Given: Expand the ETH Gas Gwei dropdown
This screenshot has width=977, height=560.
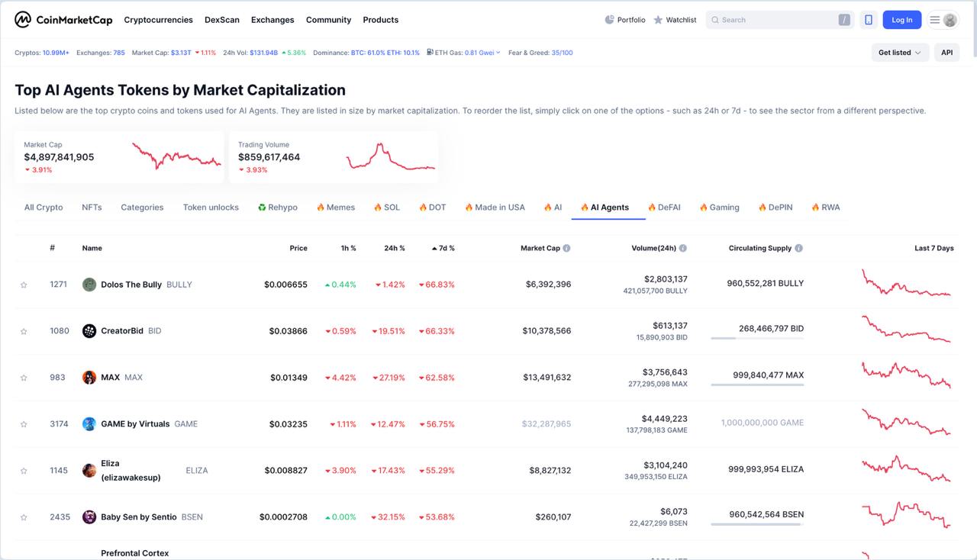Looking at the screenshot, I should 482,53.
